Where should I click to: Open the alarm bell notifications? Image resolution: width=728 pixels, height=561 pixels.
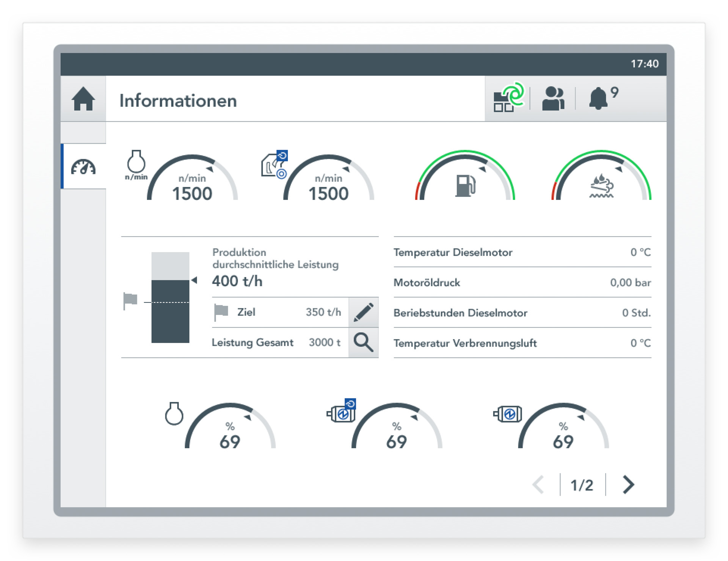599,99
